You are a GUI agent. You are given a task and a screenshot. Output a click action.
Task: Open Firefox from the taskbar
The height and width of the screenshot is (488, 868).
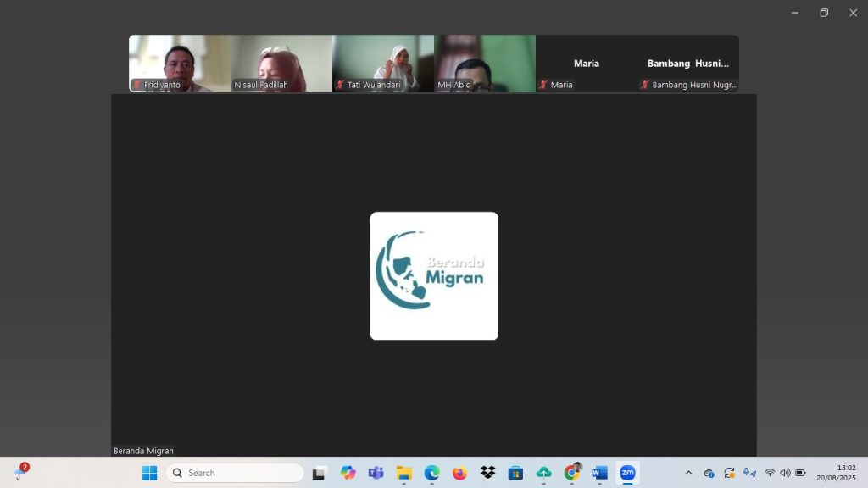(459, 473)
